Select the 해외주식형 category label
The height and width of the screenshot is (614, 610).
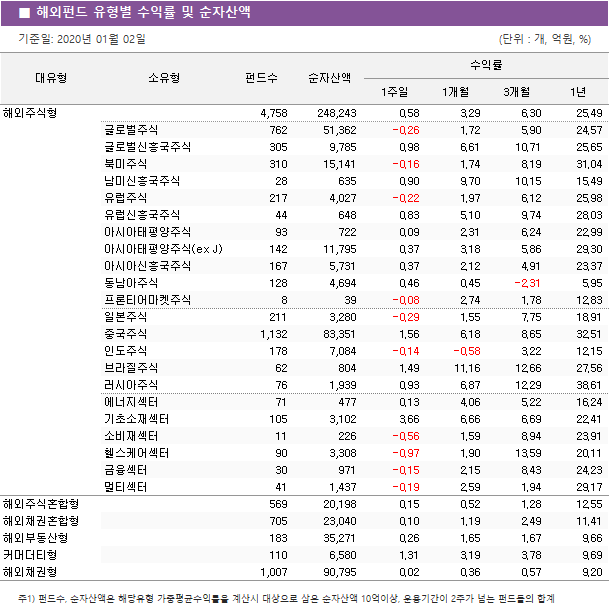(x=31, y=113)
